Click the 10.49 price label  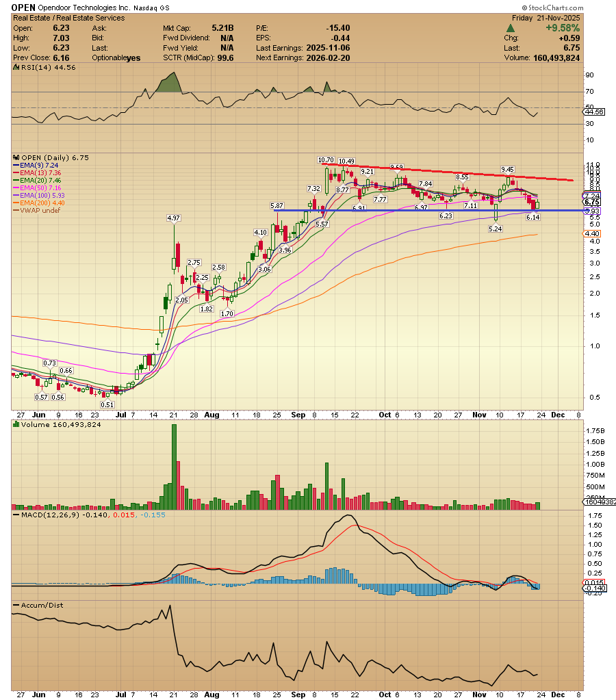point(346,161)
